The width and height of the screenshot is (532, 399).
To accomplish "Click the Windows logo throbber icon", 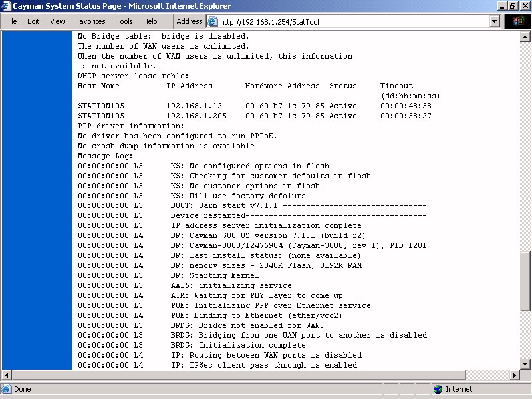I will click(x=518, y=21).
